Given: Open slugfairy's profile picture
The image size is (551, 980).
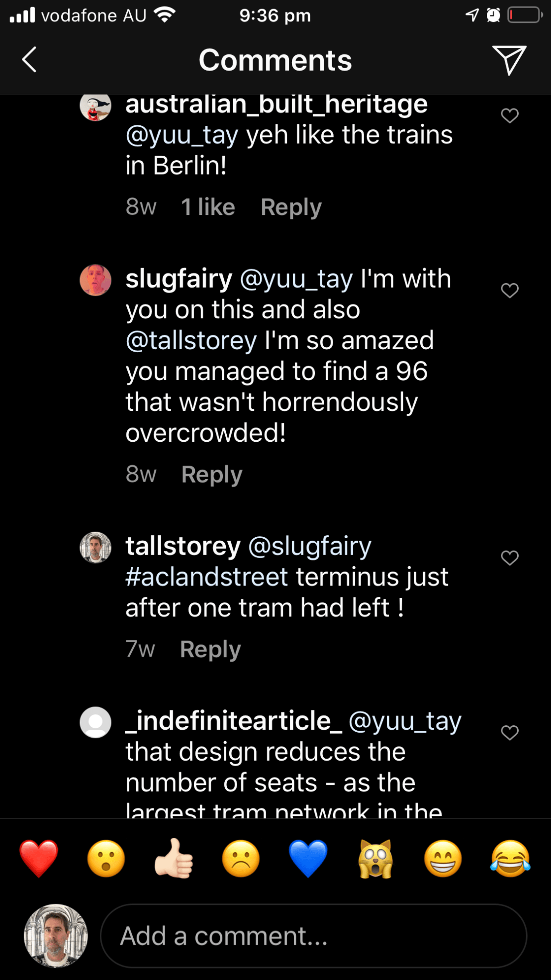Looking at the screenshot, I should pyautogui.click(x=95, y=280).
